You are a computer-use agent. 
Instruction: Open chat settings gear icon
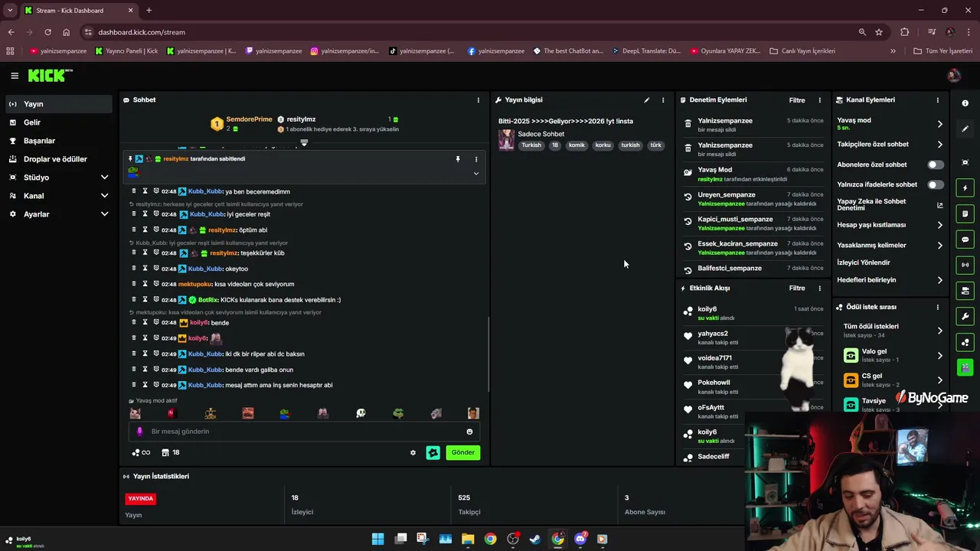(x=413, y=452)
